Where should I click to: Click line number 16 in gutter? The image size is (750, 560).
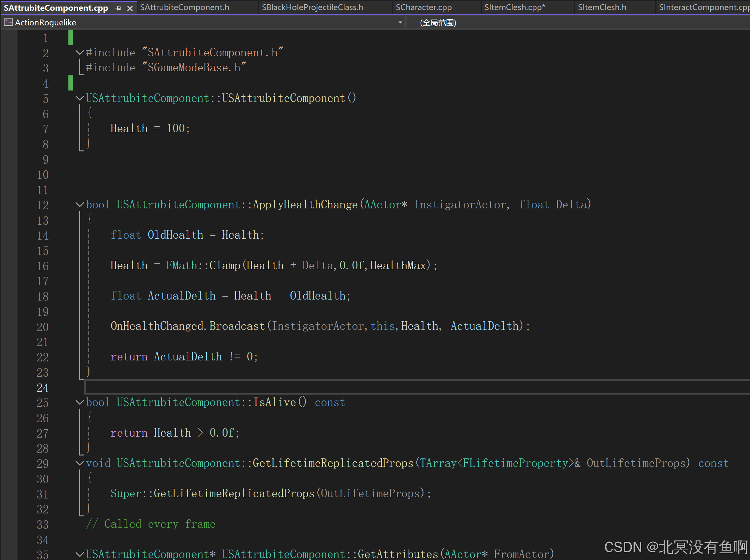pyautogui.click(x=43, y=266)
